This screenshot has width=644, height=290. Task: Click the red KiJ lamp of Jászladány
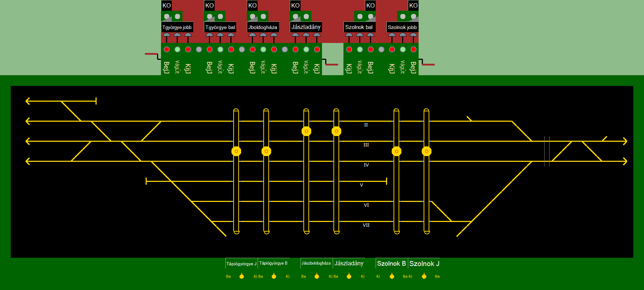click(x=317, y=49)
